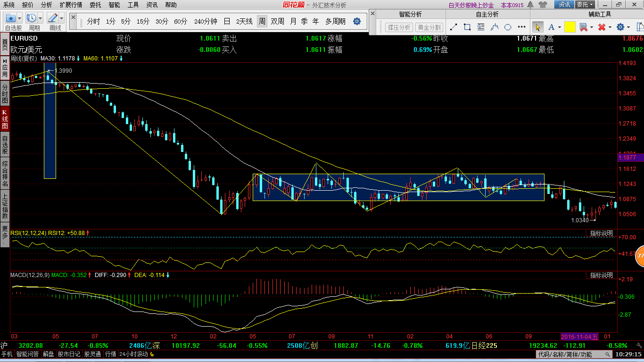644x362 pixels.
Task: Toggle the 60分 period chart
Action: click(181, 22)
